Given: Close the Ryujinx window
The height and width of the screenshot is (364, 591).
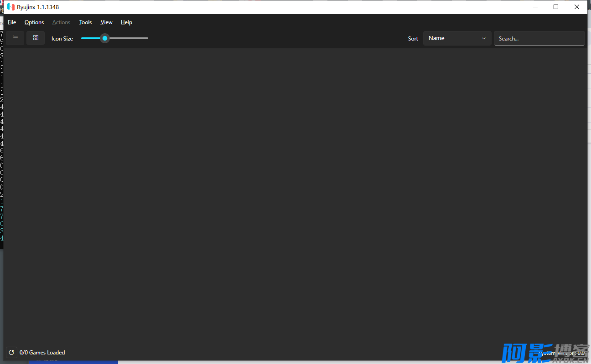Looking at the screenshot, I should point(577,7).
